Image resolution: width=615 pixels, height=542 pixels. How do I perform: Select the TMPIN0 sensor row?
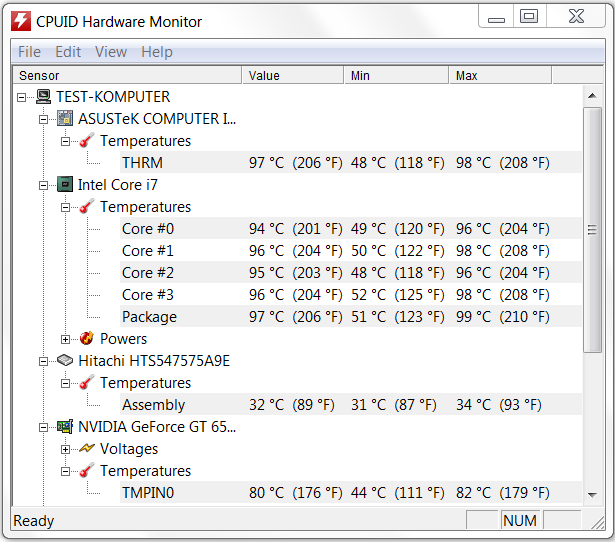(x=350, y=492)
